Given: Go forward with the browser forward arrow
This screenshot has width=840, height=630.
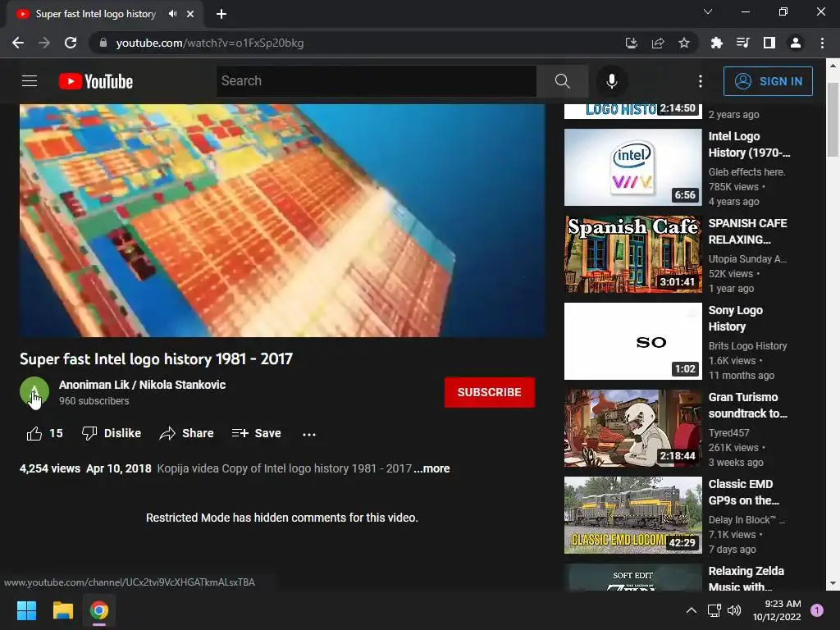Looking at the screenshot, I should coord(44,43).
